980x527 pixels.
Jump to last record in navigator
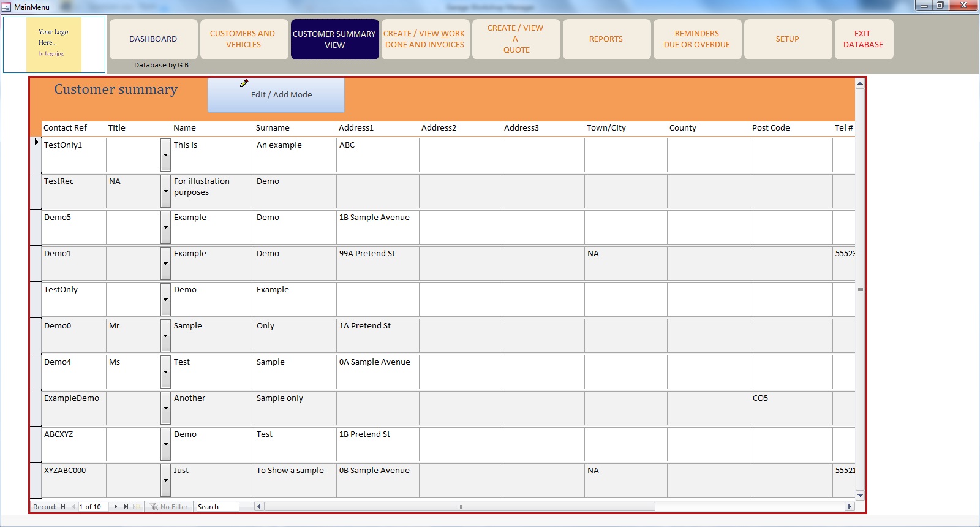click(x=126, y=507)
